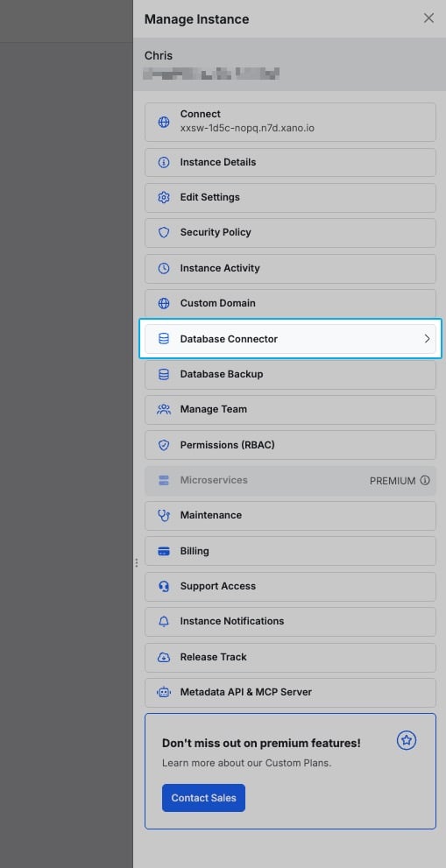Screen dimensions: 446x868
Task: Open Manage Team label
Action: [213, 410]
